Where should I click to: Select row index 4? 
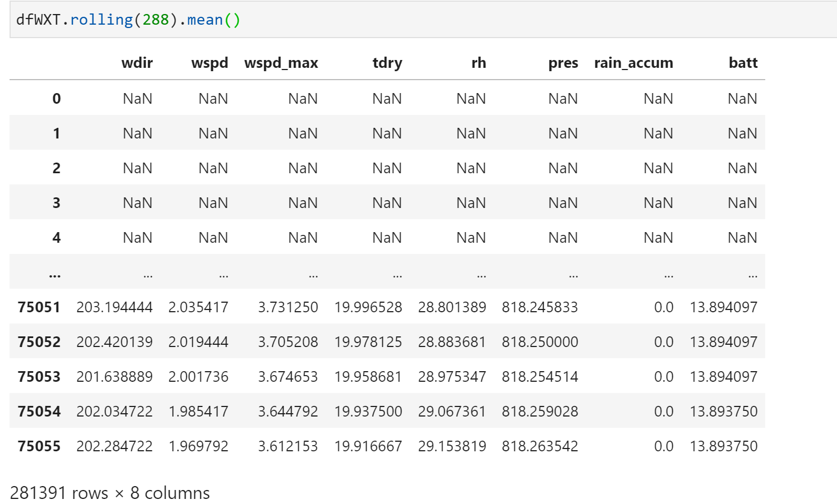coord(56,238)
